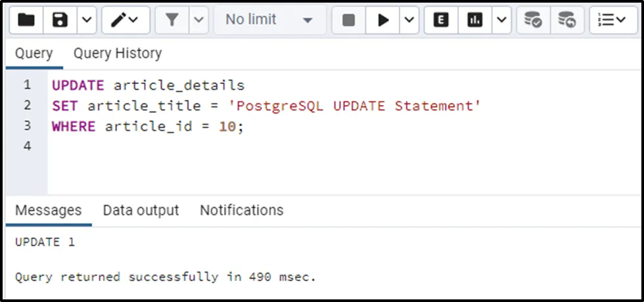
Task: Open the Data output tab
Action: 141,210
